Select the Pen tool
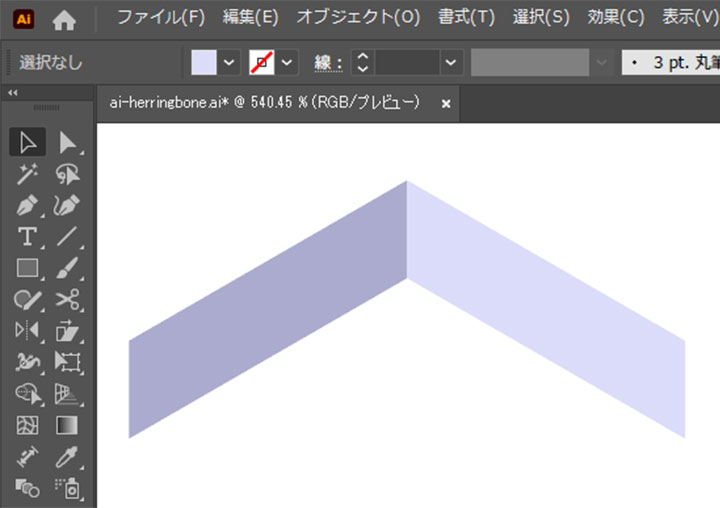This screenshot has height=508, width=720. pyautogui.click(x=28, y=205)
